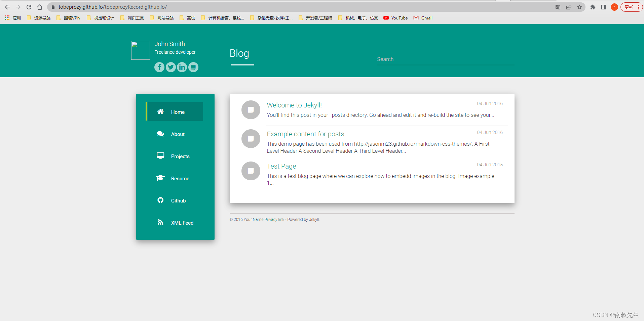Image resolution: width=644 pixels, height=321 pixels.
Task: Select Projects in the sidebar menu
Action: click(x=175, y=156)
